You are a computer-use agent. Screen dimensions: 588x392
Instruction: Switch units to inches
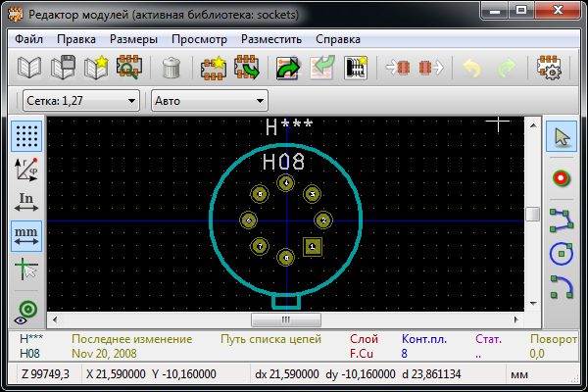click(26, 203)
